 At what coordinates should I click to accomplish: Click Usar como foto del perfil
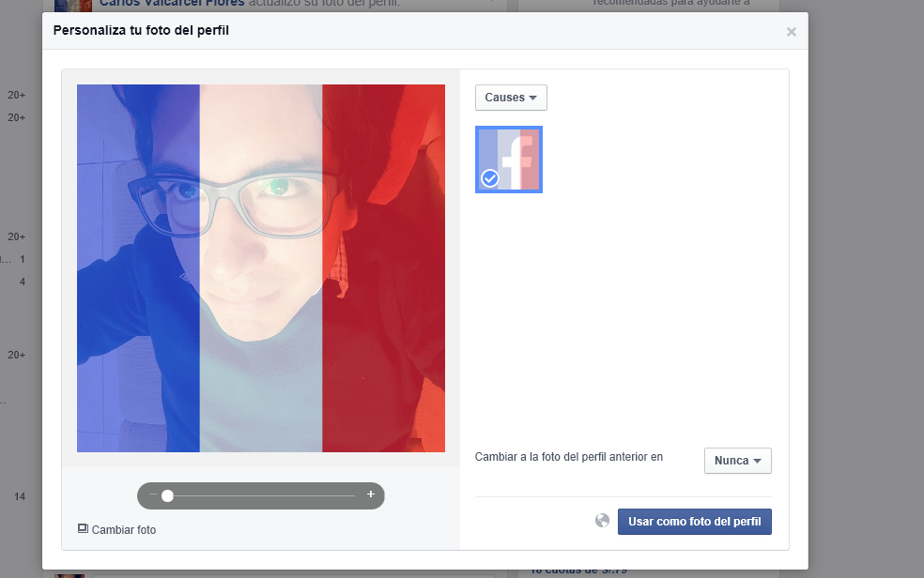pos(694,522)
